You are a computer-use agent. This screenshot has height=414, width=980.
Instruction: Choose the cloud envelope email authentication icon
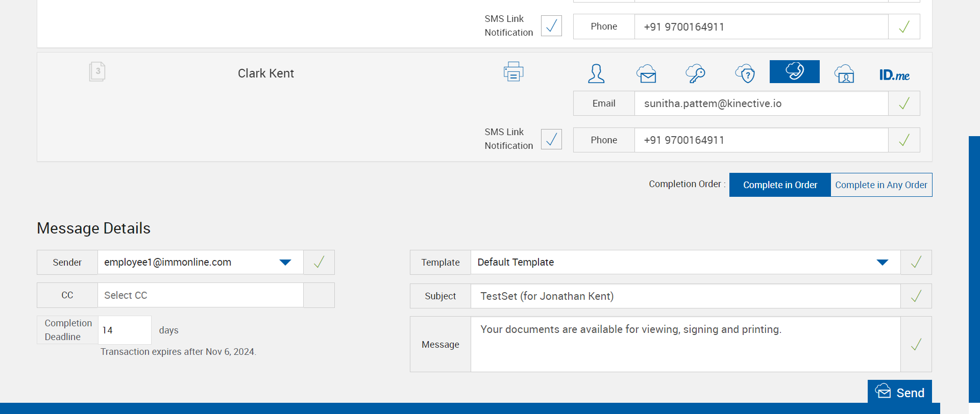(646, 73)
